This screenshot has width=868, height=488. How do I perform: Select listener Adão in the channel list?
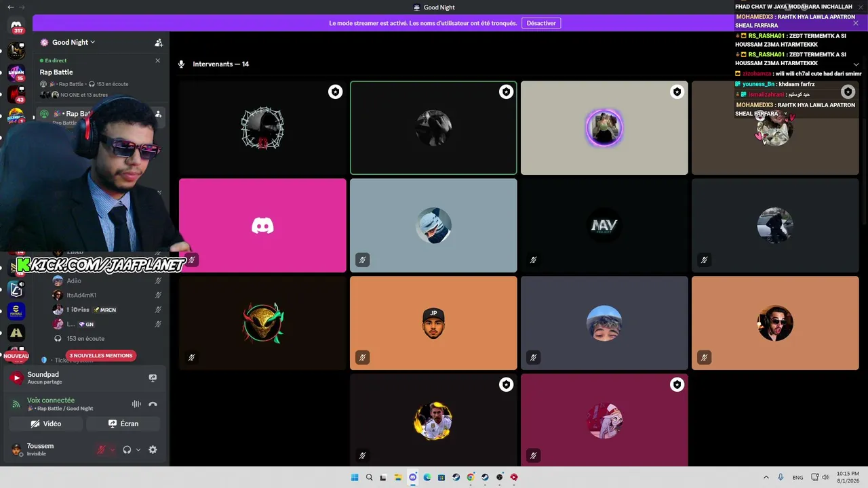108,281
